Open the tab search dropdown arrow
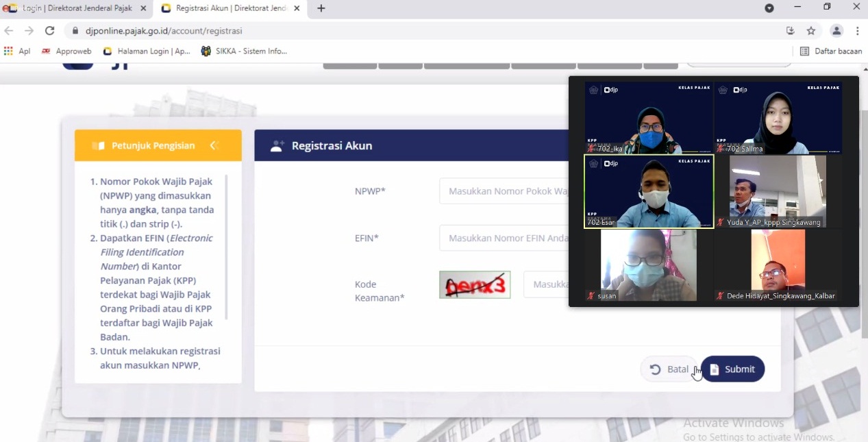The width and height of the screenshot is (868, 442). (769, 8)
